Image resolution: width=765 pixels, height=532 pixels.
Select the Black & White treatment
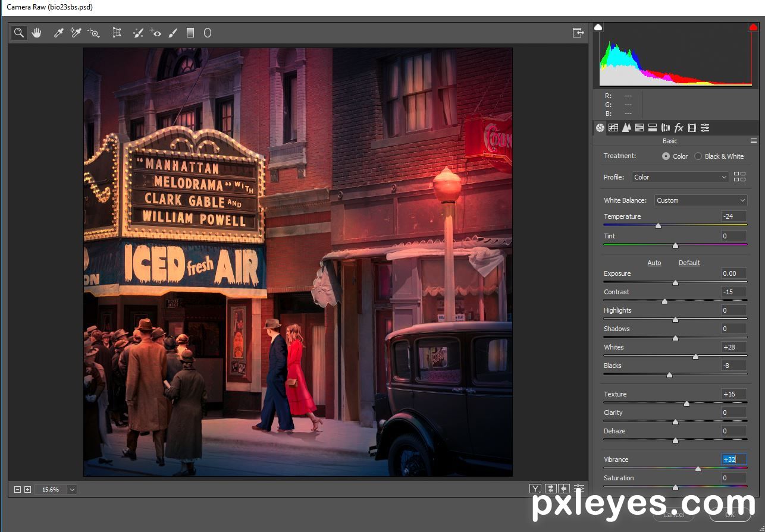pos(698,156)
